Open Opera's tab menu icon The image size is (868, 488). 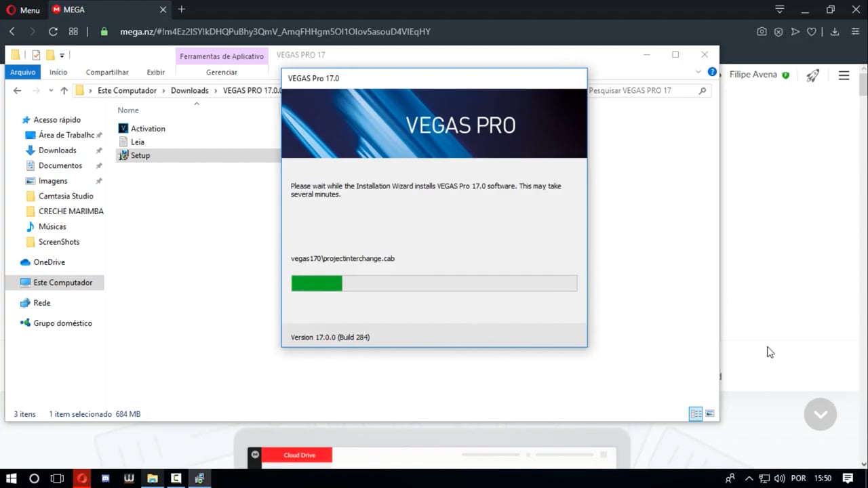click(780, 9)
